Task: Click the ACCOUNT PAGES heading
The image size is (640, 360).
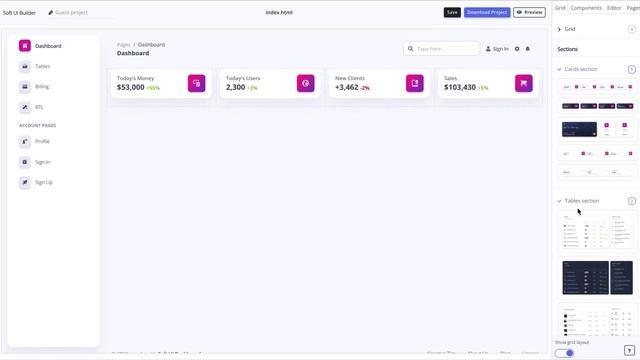Action: tap(38, 125)
